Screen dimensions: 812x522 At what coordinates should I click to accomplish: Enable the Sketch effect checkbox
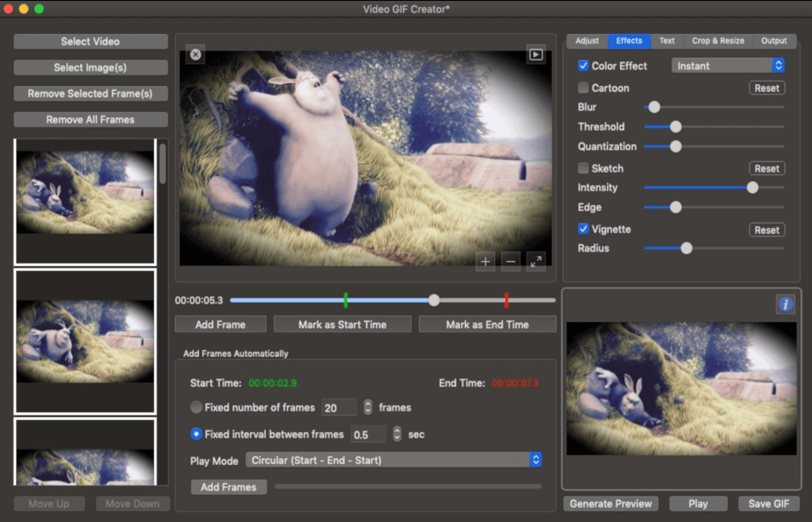click(583, 168)
